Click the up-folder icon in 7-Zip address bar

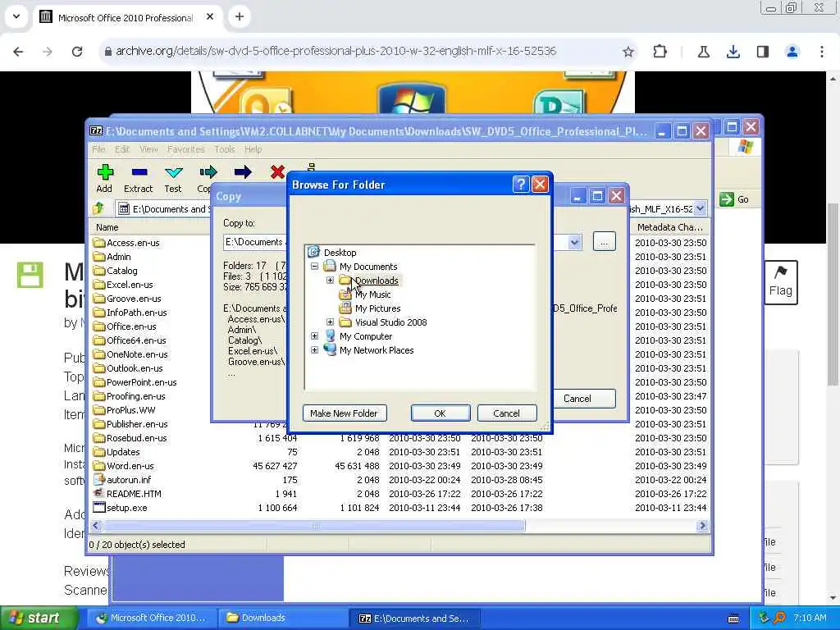(x=99, y=208)
